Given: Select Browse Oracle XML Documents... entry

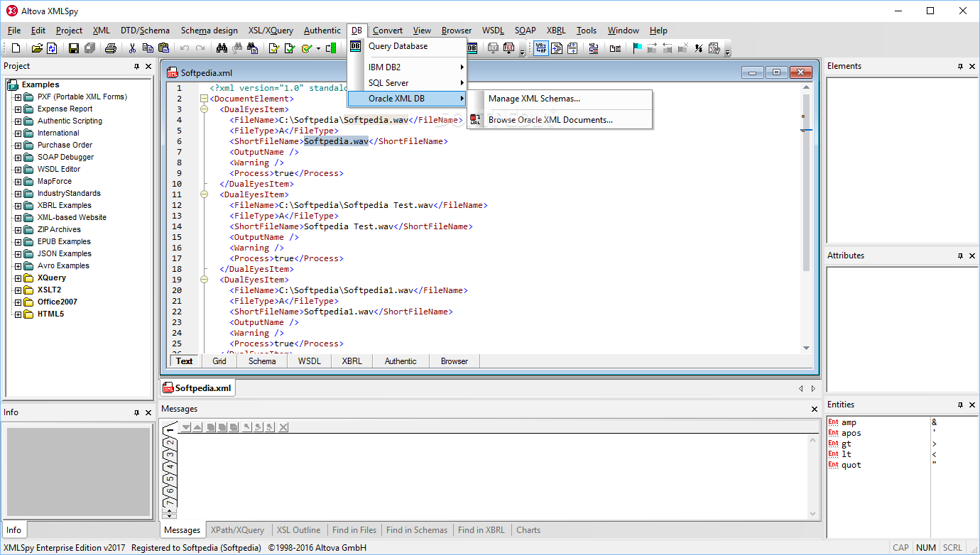Looking at the screenshot, I should [560, 120].
